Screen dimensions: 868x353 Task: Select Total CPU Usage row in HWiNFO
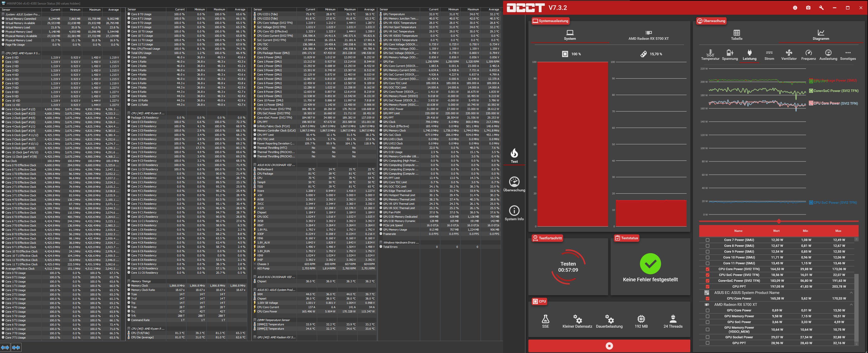pos(187,53)
